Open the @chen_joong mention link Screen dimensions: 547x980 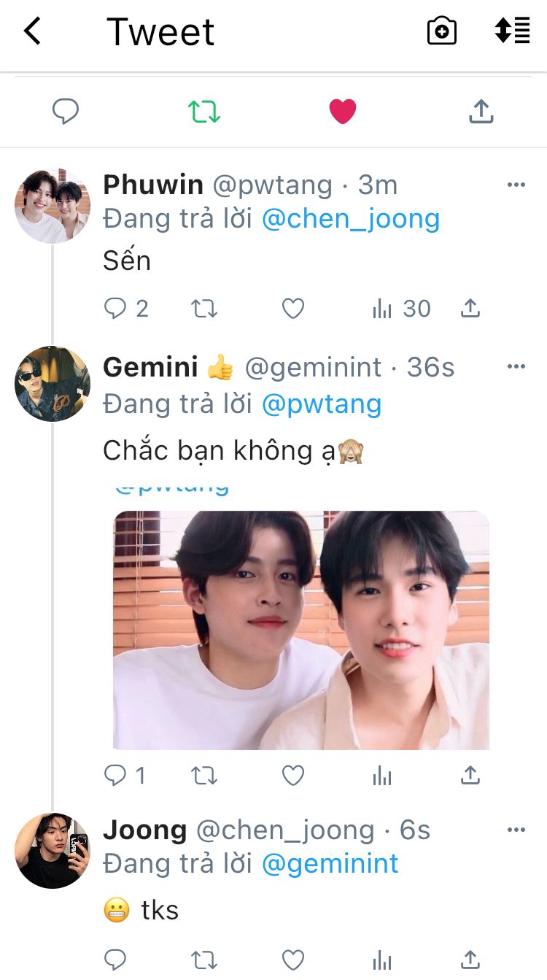[351, 219]
